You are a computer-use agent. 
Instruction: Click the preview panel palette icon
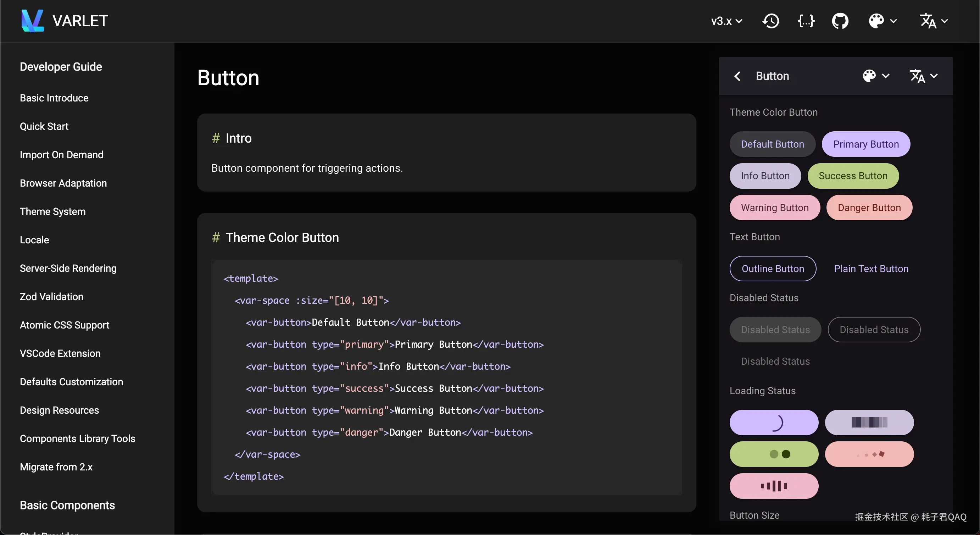click(869, 76)
